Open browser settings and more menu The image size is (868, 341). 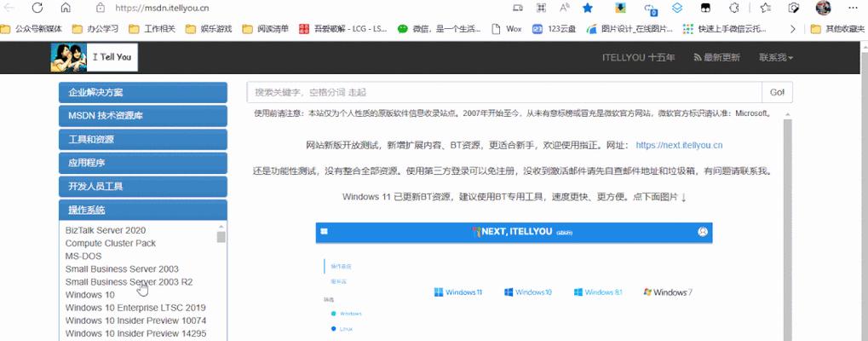click(x=852, y=8)
